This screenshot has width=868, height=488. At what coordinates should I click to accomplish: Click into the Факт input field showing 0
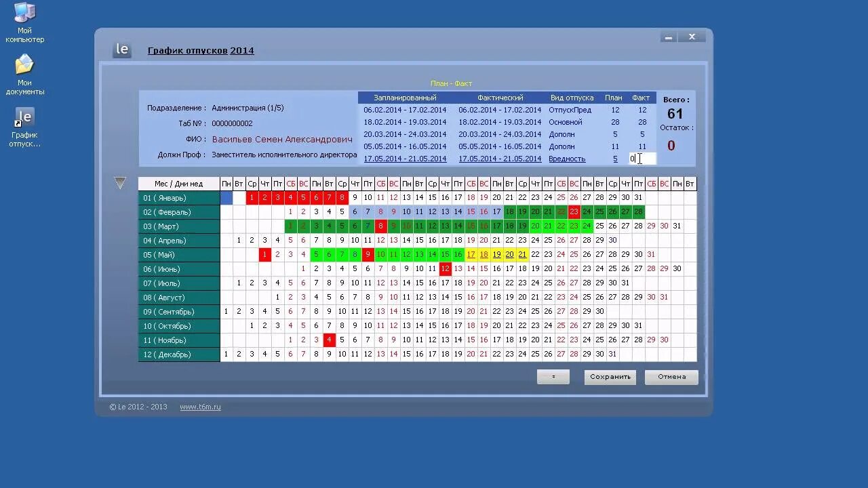tap(642, 159)
